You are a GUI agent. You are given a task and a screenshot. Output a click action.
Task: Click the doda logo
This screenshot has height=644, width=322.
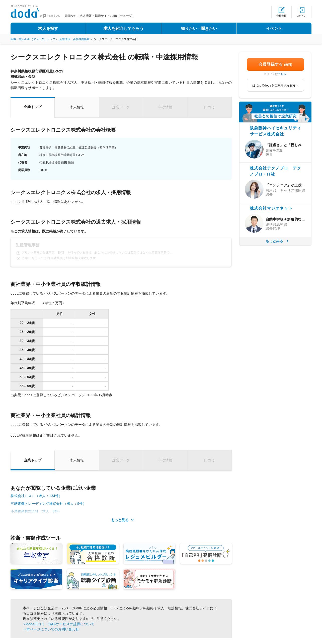pos(25,13)
